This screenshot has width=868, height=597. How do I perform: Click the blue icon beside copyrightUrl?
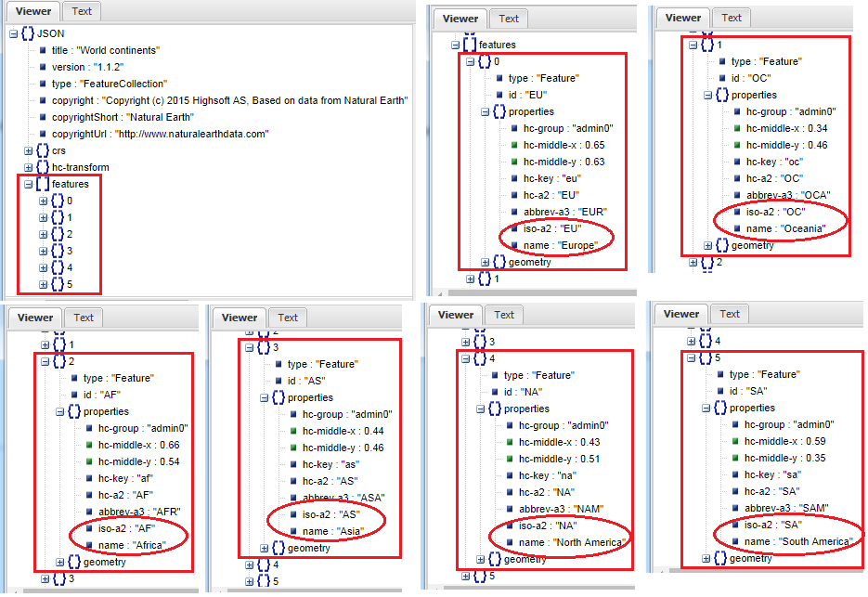[x=43, y=134]
